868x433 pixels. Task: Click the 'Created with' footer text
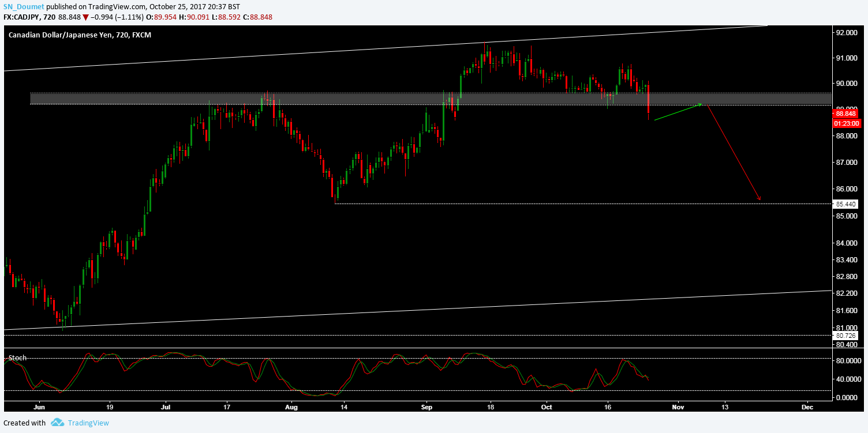coord(25,423)
